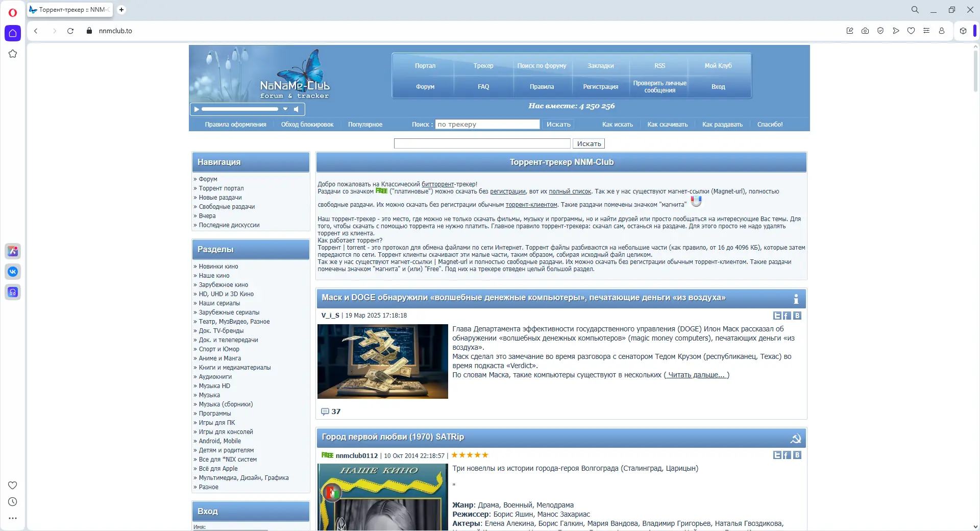Image resolution: width=980 pixels, height=531 pixels.
Task: Share Маск и DOGE post on VKontakte
Action: [x=797, y=316]
